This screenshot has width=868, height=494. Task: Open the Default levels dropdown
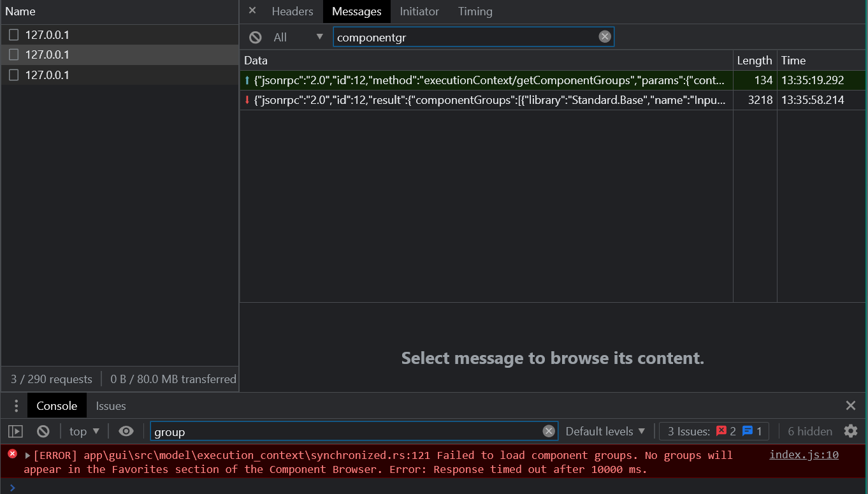(x=604, y=431)
